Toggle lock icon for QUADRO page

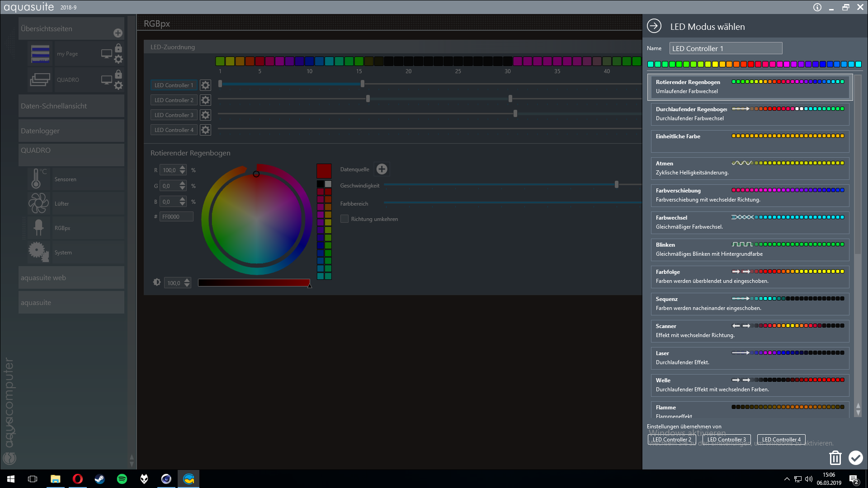[118, 74]
